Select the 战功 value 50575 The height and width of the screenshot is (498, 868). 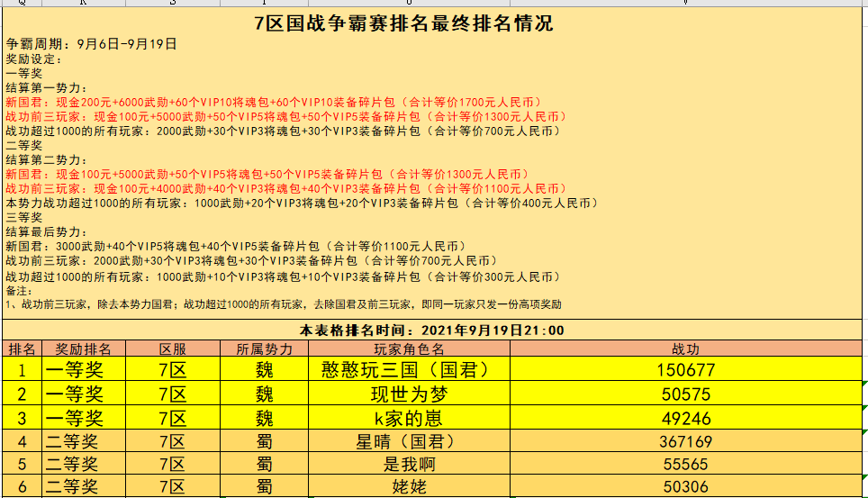pyautogui.click(x=685, y=394)
